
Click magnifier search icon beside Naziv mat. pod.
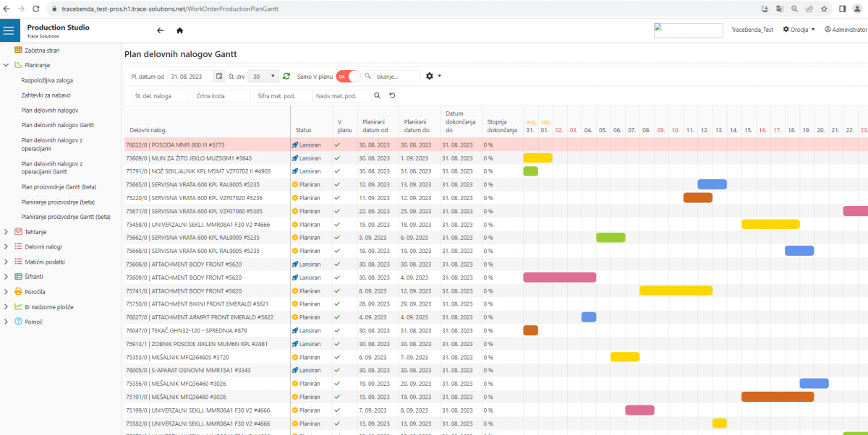pos(377,95)
